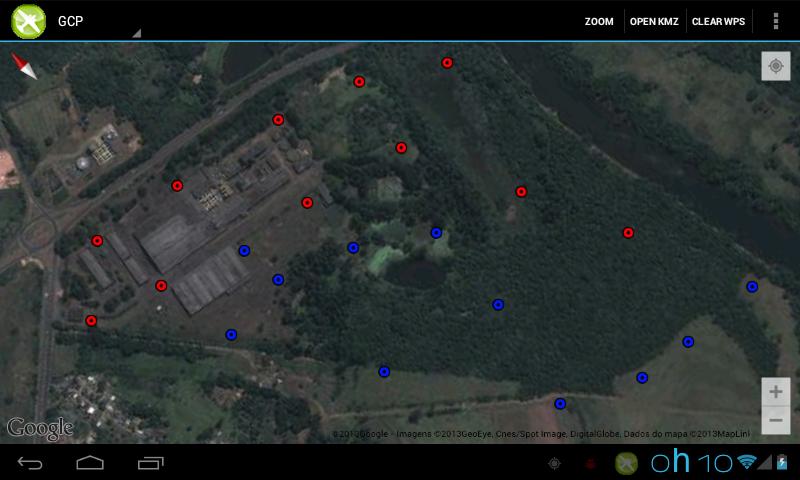800x480 pixels.
Task: Tap the red dot notification icon
Action: point(590,463)
